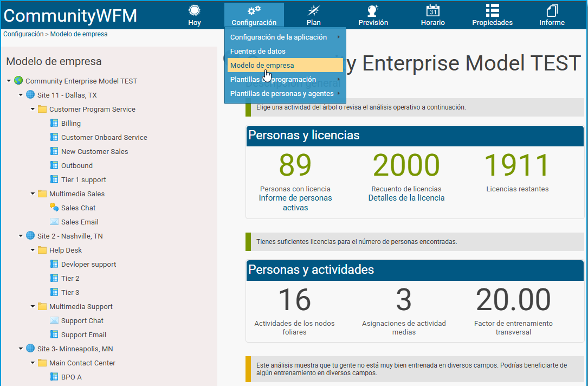The image size is (588, 386).
Task: Open the Previsión crystal ball icon
Action: click(x=373, y=10)
